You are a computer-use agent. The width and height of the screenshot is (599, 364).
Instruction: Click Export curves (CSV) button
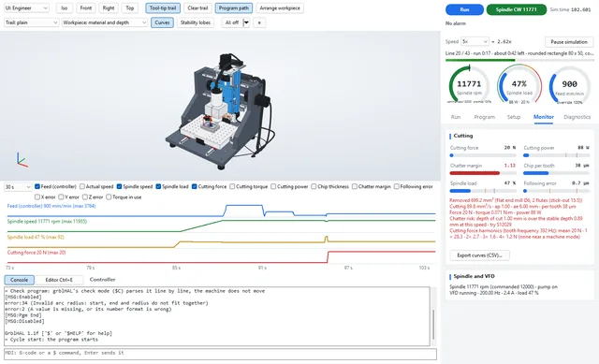(479, 255)
